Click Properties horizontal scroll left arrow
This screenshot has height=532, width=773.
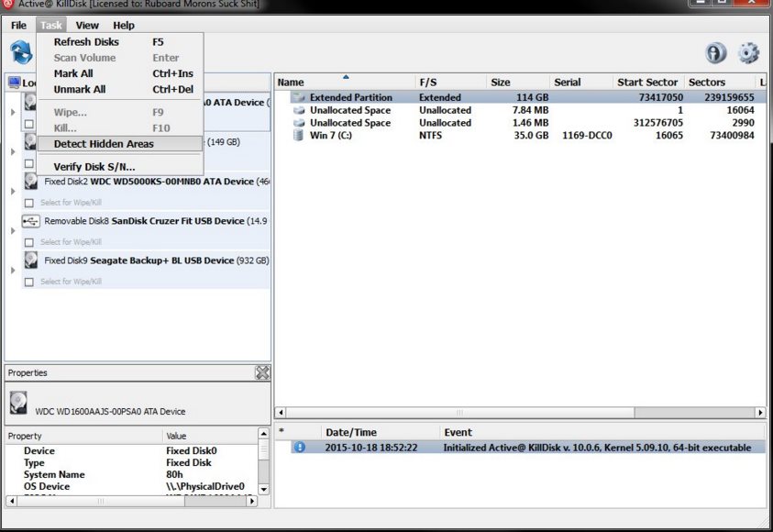point(12,501)
